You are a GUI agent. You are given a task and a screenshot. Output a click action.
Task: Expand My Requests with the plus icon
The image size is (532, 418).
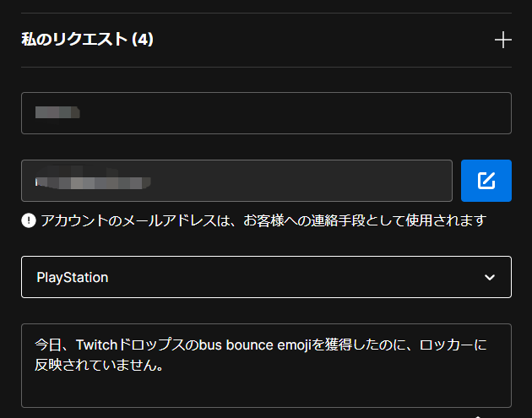point(502,40)
